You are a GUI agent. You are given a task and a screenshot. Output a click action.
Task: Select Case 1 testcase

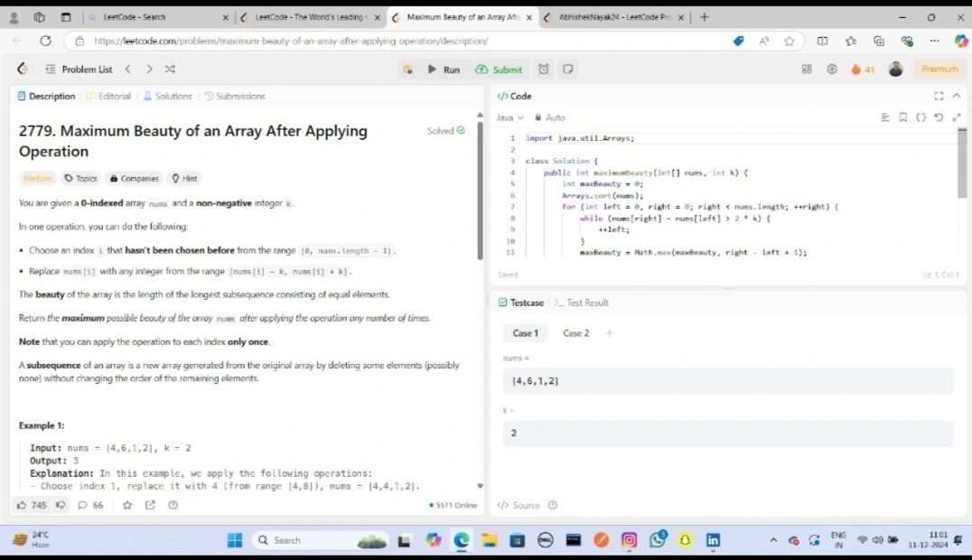[x=525, y=333]
